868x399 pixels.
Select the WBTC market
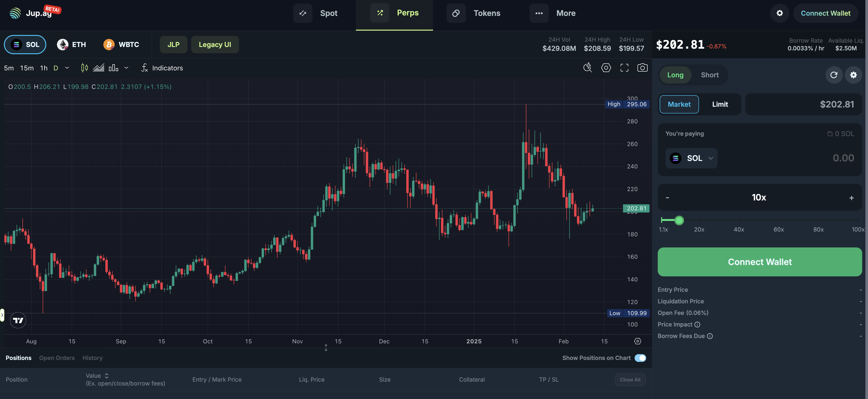121,44
